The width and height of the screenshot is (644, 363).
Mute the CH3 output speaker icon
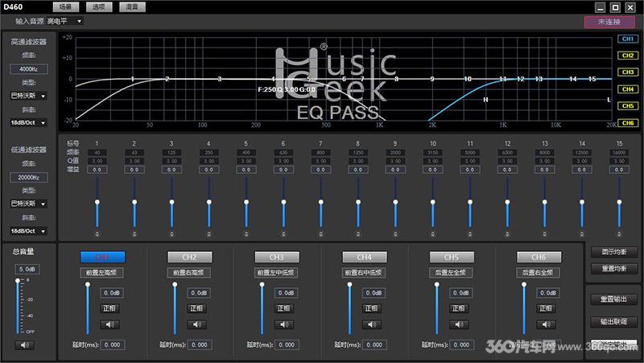point(284,324)
